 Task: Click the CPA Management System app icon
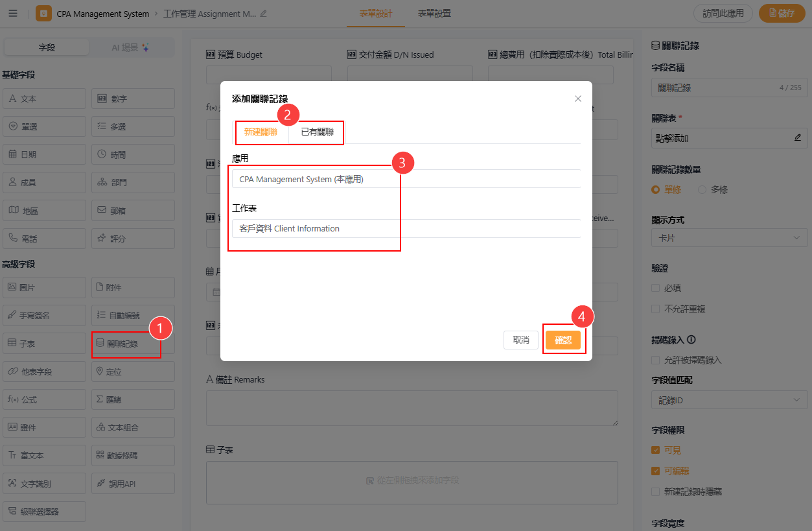click(x=43, y=14)
